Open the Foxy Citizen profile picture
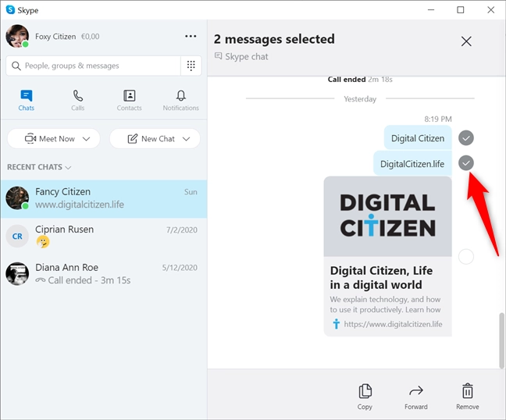 click(17, 36)
